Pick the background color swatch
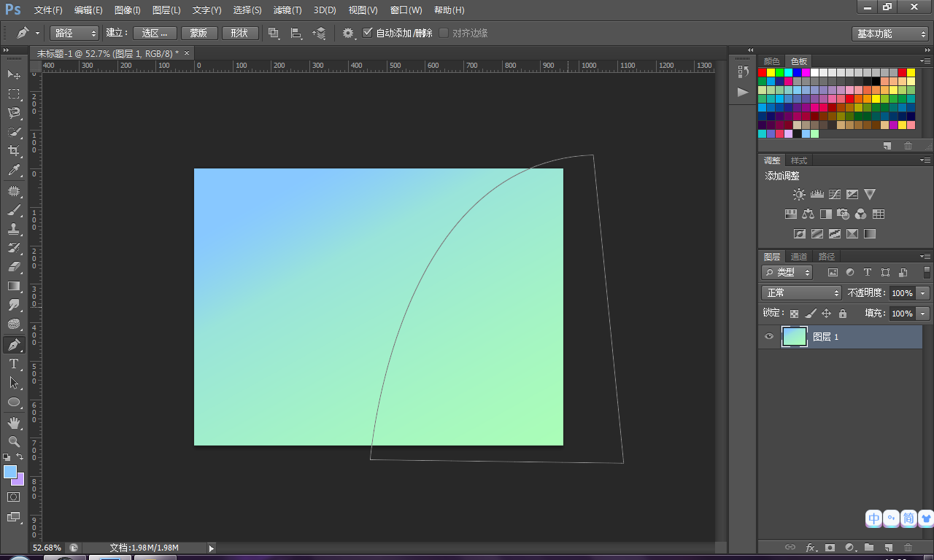 coord(20,481)
